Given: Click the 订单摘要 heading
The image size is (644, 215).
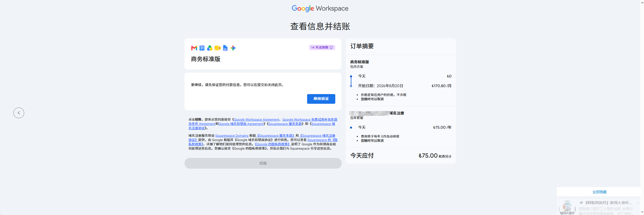Looking at the screenshot, I should [362, 46].
